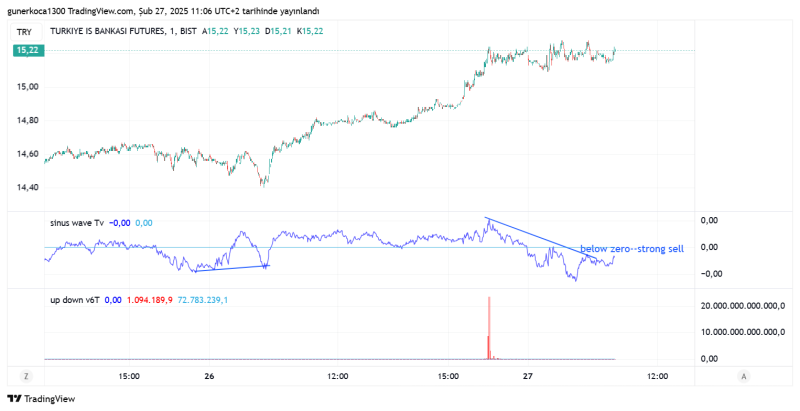Click the 15,00 price scale label
The height and width of the screenshot is (411, 800).
tap(27, 87)
